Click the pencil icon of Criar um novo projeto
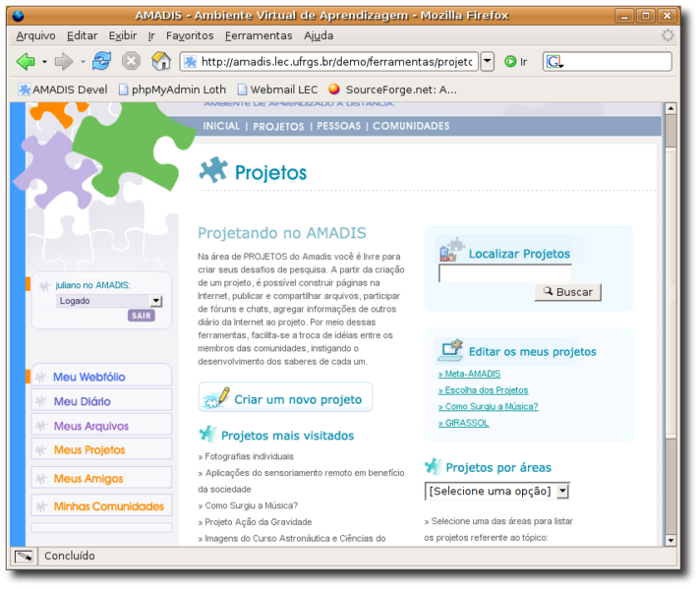 click(x=216, y=397)
